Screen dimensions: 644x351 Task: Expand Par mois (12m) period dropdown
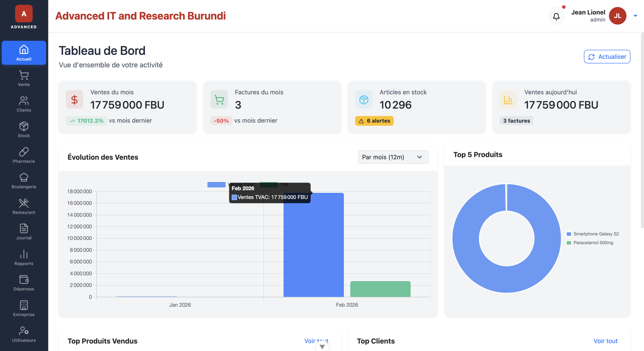click(x=393, y=157)
